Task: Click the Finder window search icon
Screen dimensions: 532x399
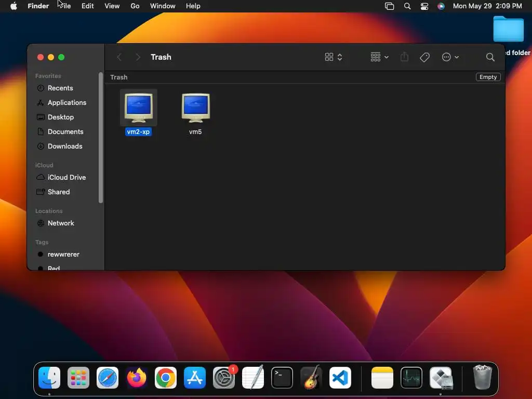Action: coord(490,57)
